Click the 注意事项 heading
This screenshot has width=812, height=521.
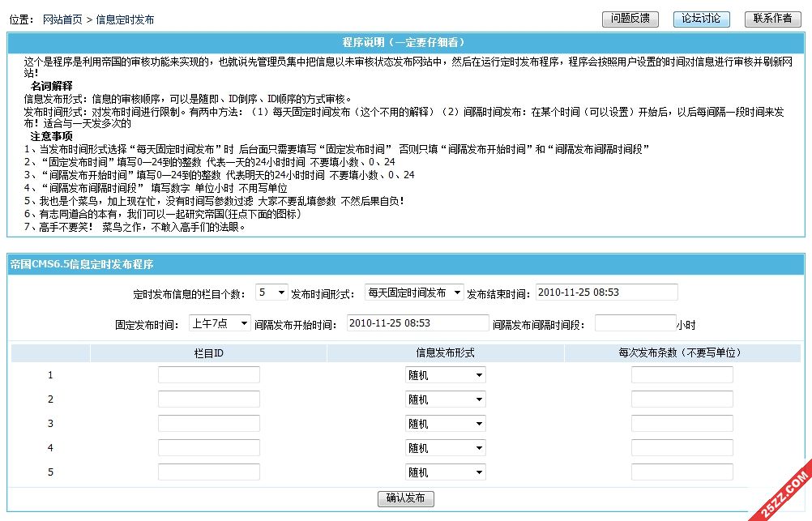pos(51,137)
